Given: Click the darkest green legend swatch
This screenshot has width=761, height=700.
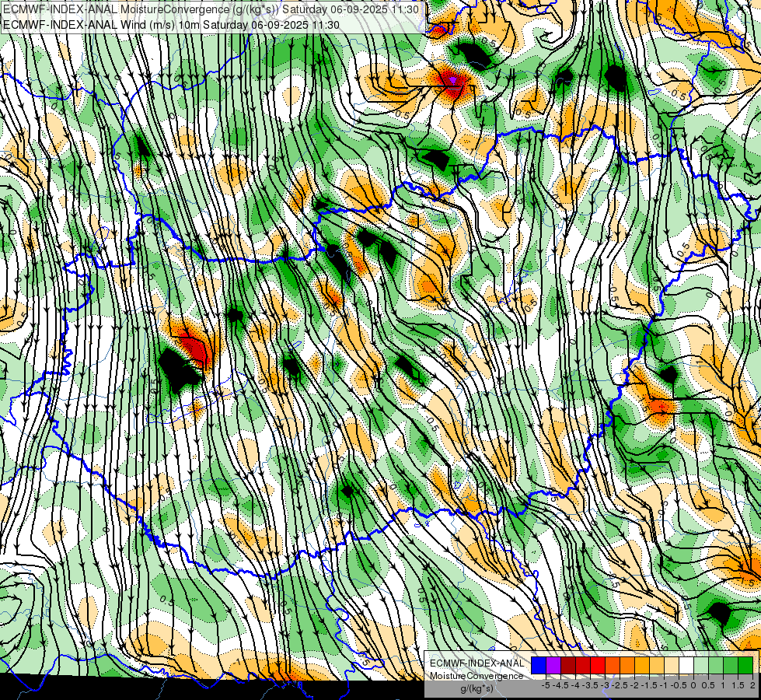Looking at the screenshot, I should coord(745,665).
